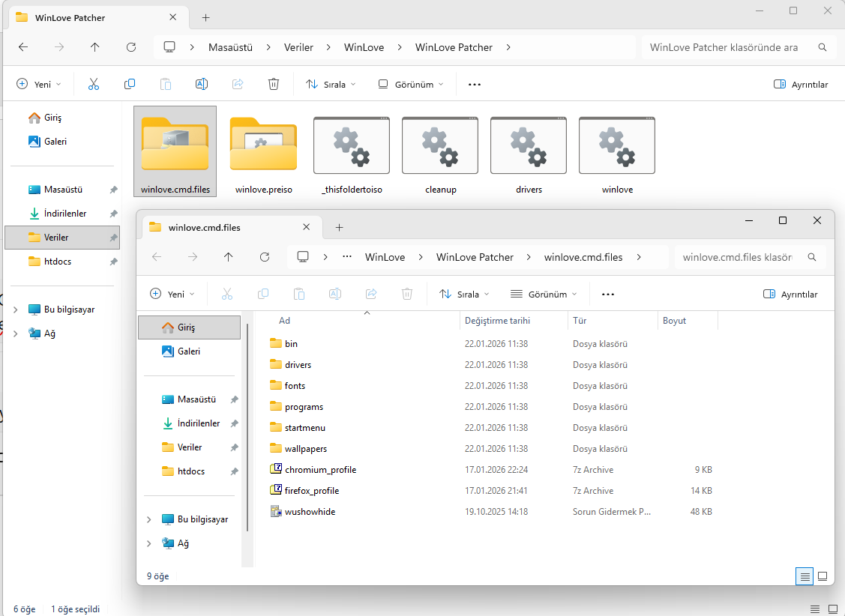This screenshot has height=616, width=845.
Task: Close the winlove.cmd.files tab
Action: (306, 227)
